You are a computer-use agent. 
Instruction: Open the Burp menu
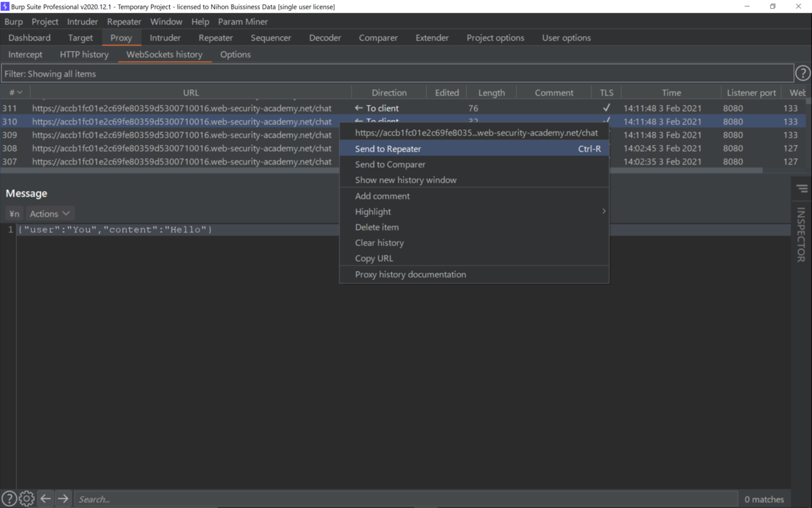14,22
